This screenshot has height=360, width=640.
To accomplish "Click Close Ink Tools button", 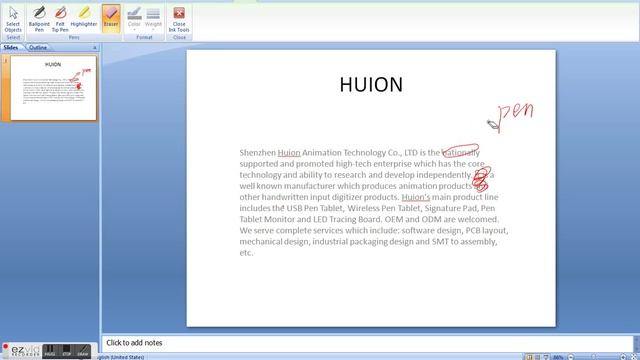I will tap(179, 20).
